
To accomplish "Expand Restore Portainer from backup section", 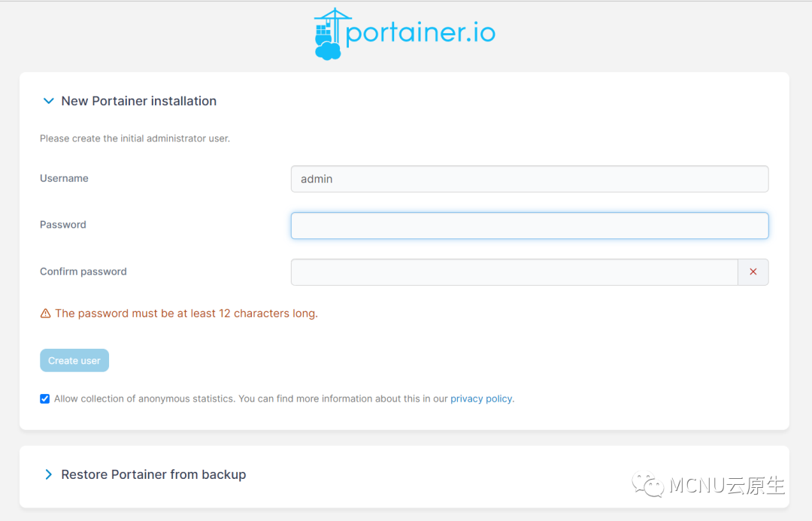I will click(x=48, y=474).
